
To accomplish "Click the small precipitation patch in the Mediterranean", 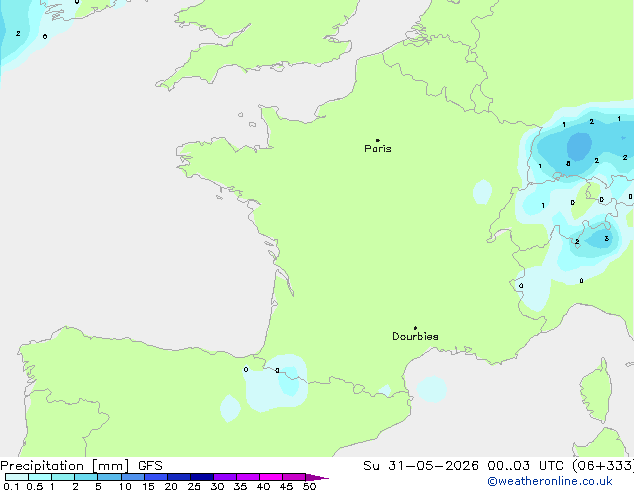I will 431,389.
